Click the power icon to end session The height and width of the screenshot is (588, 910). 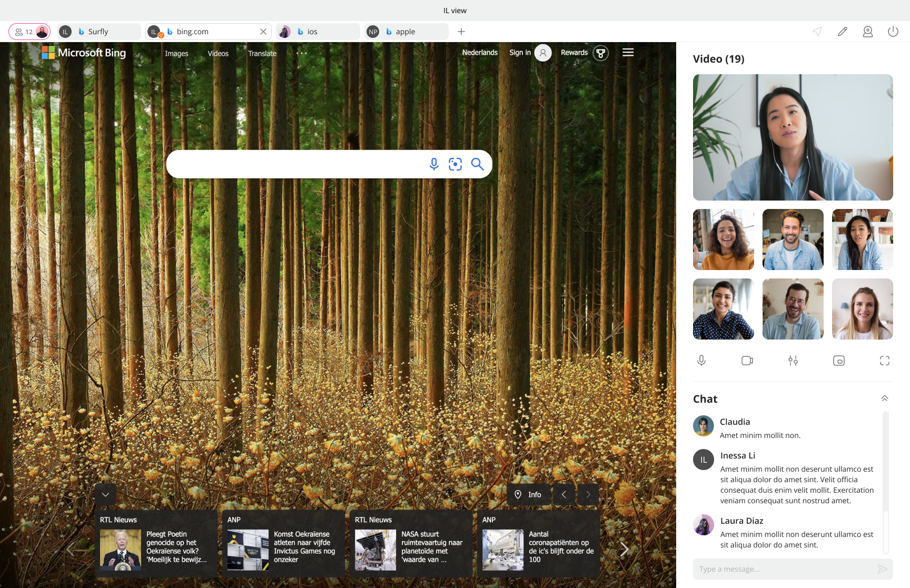coord(893,32)
